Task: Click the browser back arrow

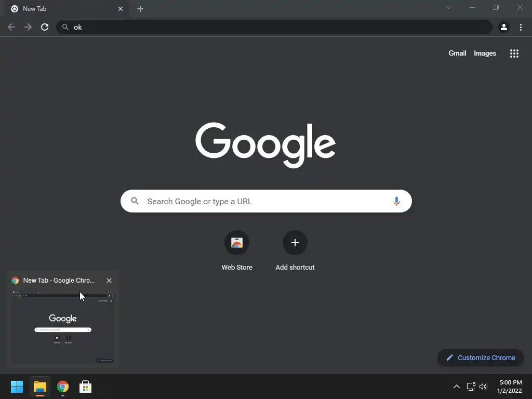Action: click(x=11, y=27)
